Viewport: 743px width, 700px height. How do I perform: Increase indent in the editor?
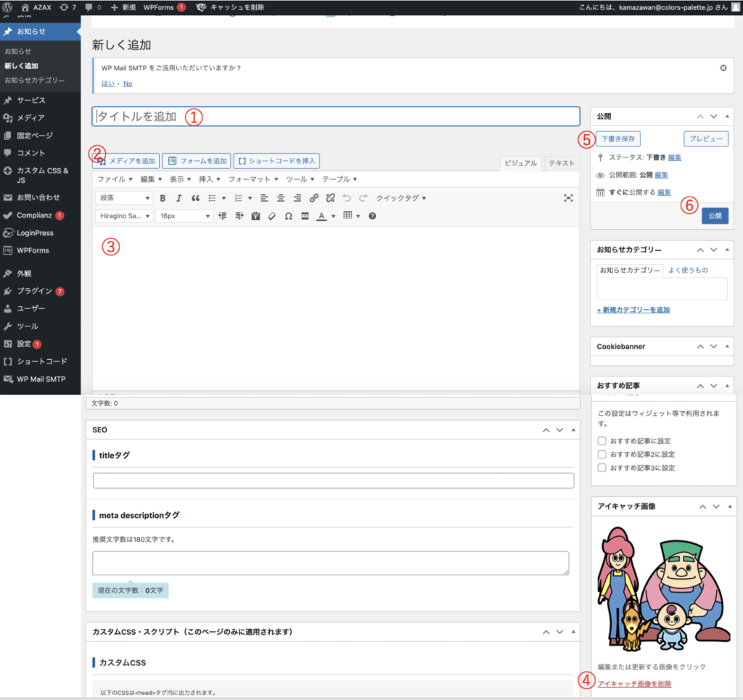click(239, 216)
